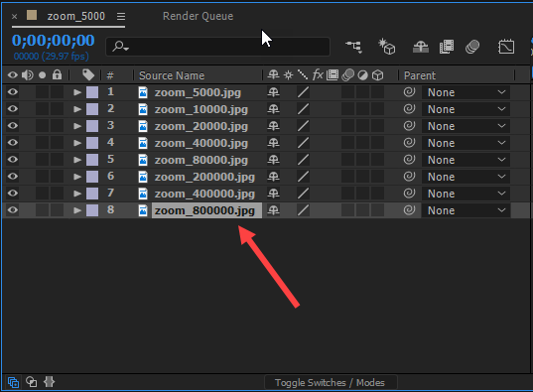Click the Source Name column header

(x=172, y=75)
